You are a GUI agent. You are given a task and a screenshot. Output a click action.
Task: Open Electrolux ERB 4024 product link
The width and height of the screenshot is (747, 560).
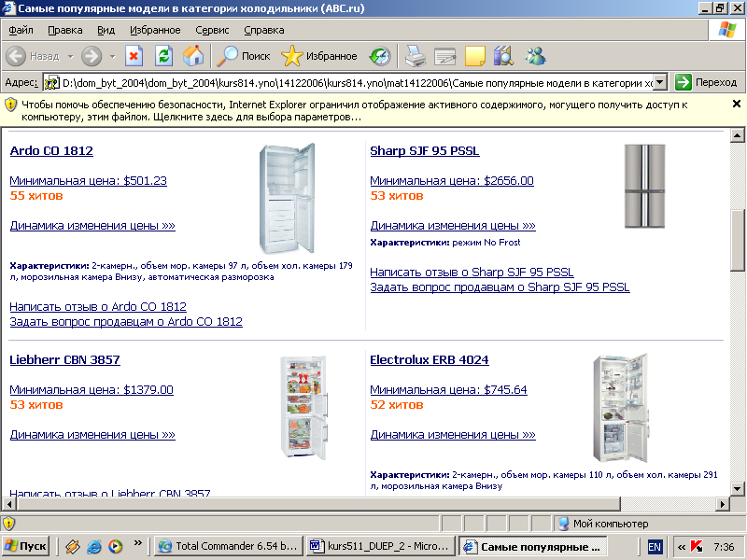point(430,359)
